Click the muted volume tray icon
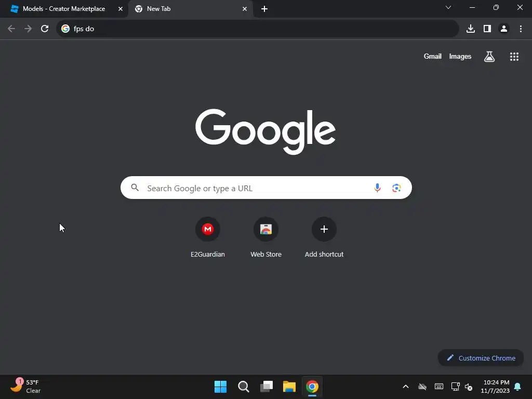Image resolution: width=532 pixels, height=399 pixels. [x=469, y=387]
